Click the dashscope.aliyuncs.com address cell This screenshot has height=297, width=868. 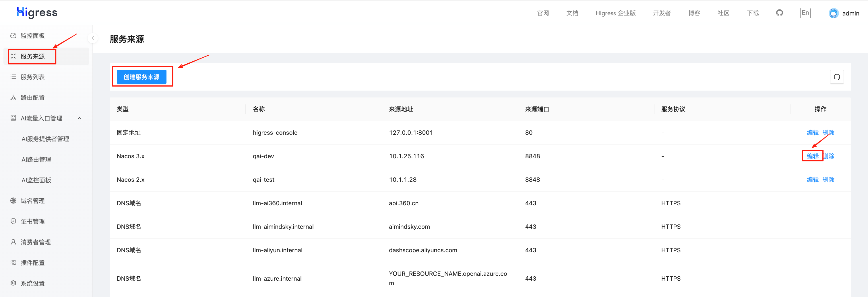423,250
